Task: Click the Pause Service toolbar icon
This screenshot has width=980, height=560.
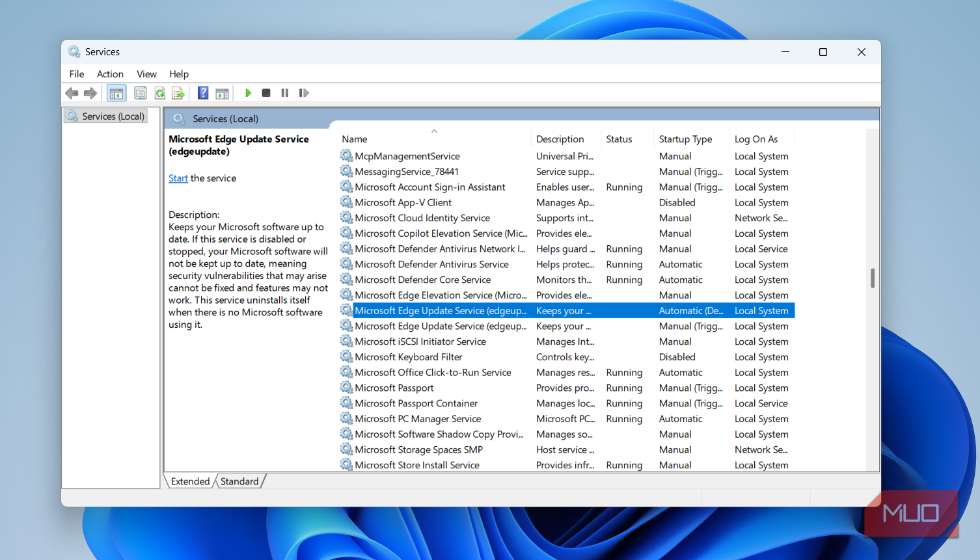Action: click(285, 93)
